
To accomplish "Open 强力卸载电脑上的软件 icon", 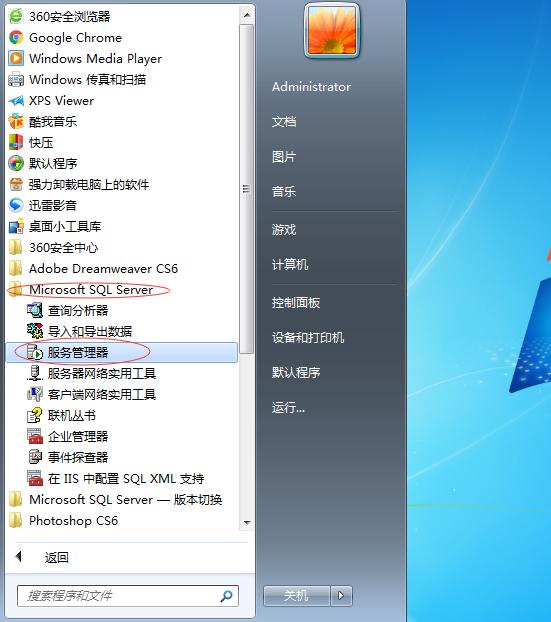I will [16, 184].
